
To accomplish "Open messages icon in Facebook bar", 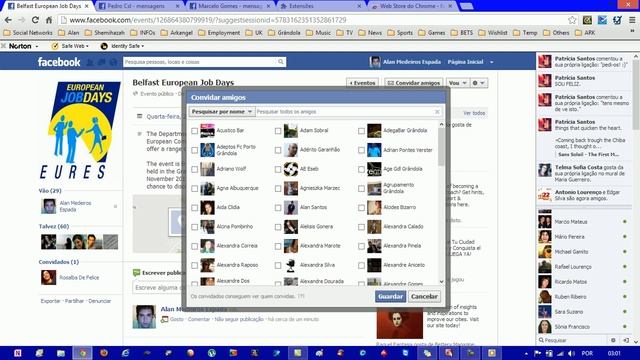I will pyautogui.click(x=102, y=62).
